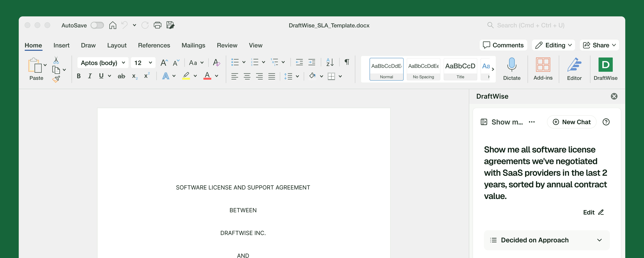This screenshot has height=258, width=644.
Task: Toggle italic formatting
Action: (90, 76)
